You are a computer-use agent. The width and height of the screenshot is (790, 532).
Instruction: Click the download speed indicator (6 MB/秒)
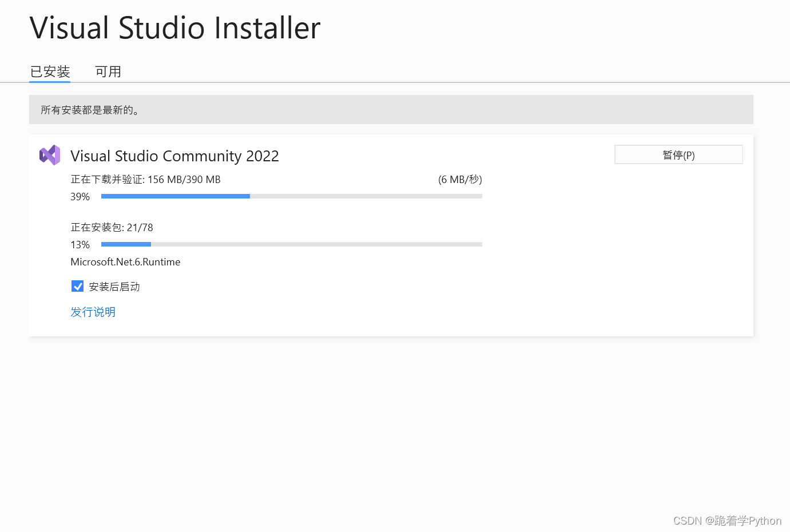pyautogui.click(x=460, y=179)
